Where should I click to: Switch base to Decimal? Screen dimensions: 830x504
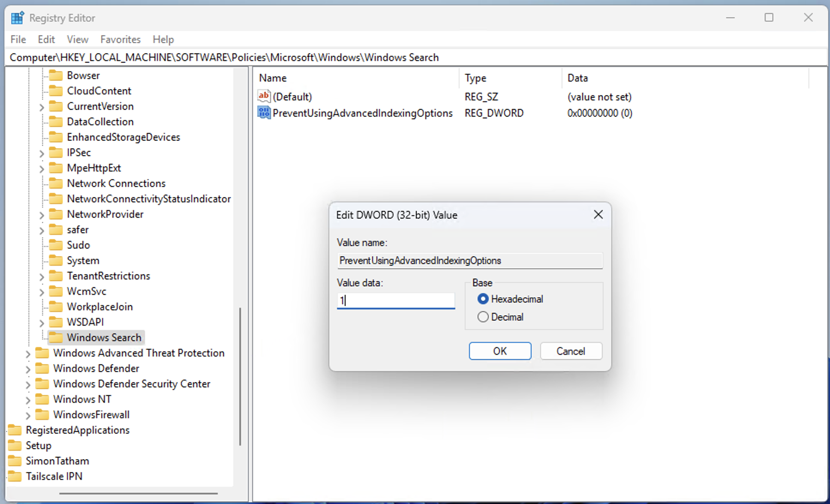483,317
